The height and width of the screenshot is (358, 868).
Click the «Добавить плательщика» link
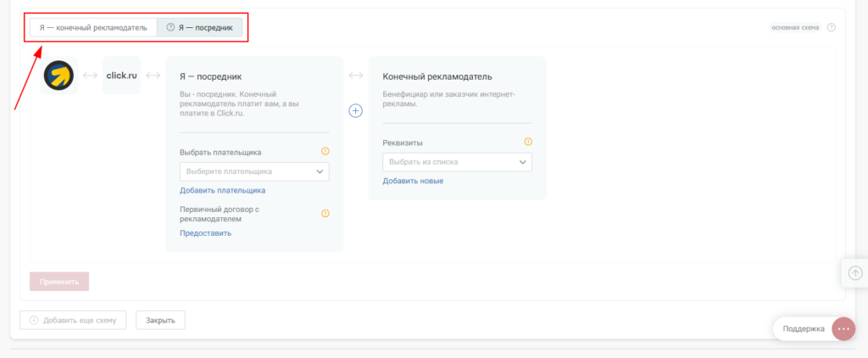[x=222, y=191]
